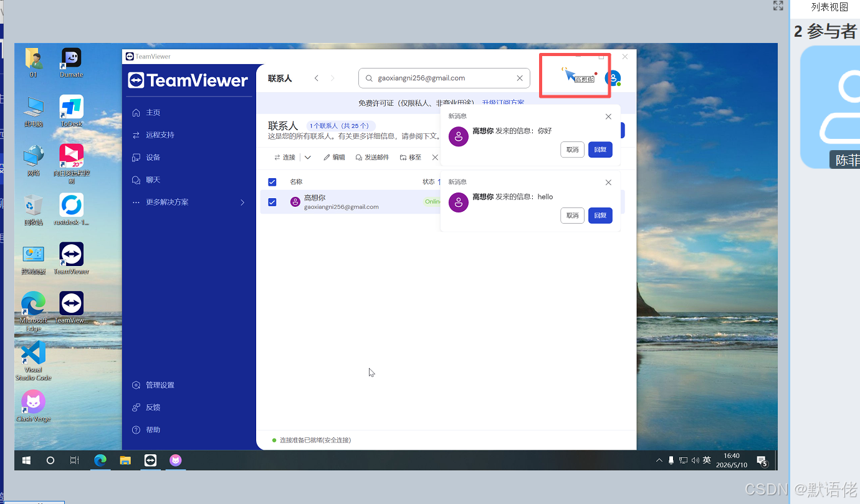Open 此电脑 This PC icon
Image resolution: width=860 pixels, height=504 pixels.
pos(34,111)
